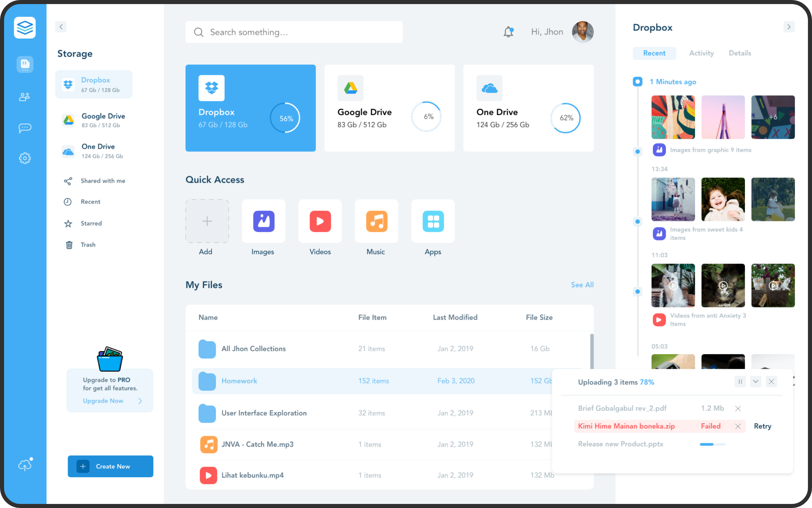
Task: Open the Images quick access tile
Action: click(x=264, y=221)
